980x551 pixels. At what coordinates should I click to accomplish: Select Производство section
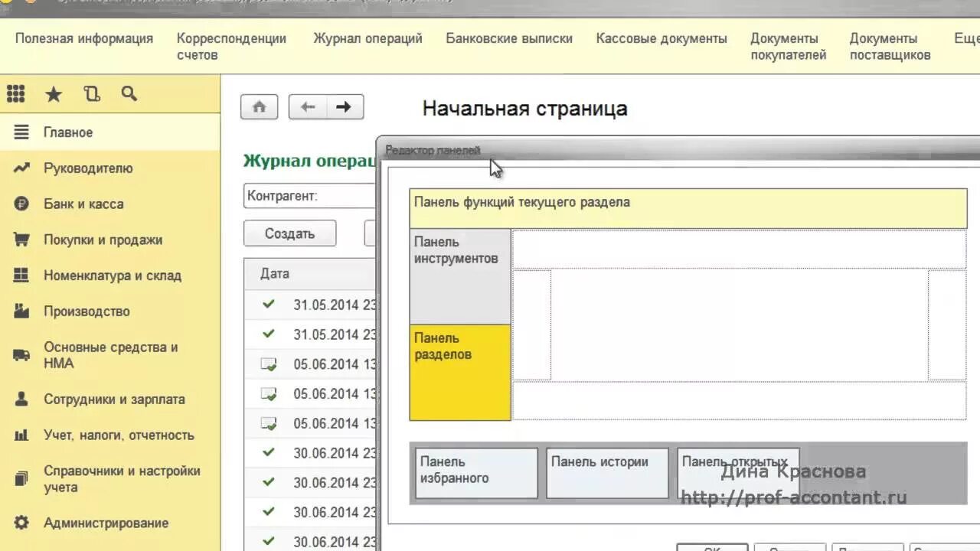(110, 311)
